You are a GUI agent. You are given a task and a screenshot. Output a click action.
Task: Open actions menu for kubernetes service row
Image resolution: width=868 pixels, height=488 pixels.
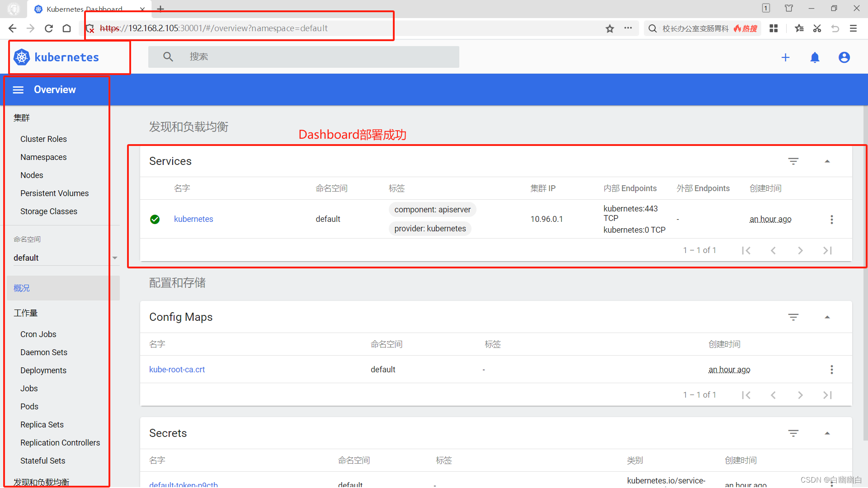[831, 220]
